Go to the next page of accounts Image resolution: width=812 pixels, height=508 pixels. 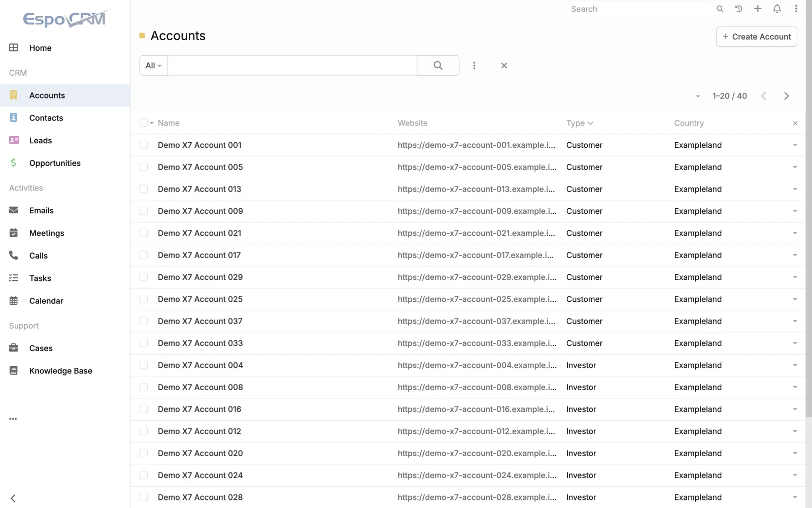[786, 96]
